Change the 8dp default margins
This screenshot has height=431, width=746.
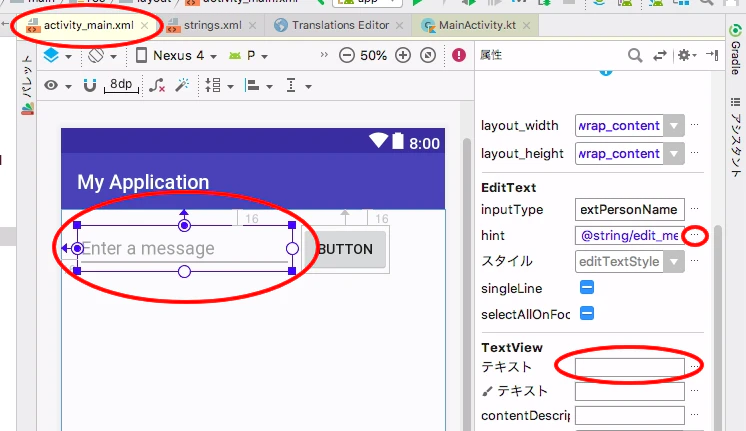click(121, 85)
